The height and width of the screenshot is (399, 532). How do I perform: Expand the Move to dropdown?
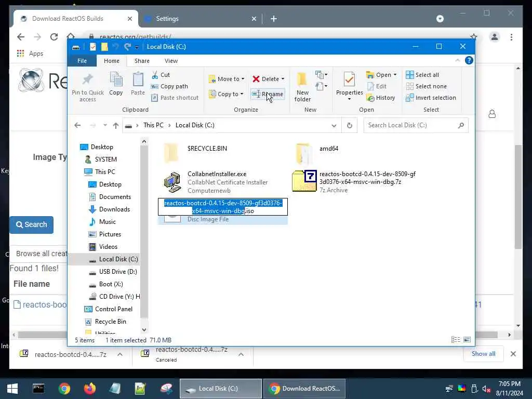coord(243,79)
